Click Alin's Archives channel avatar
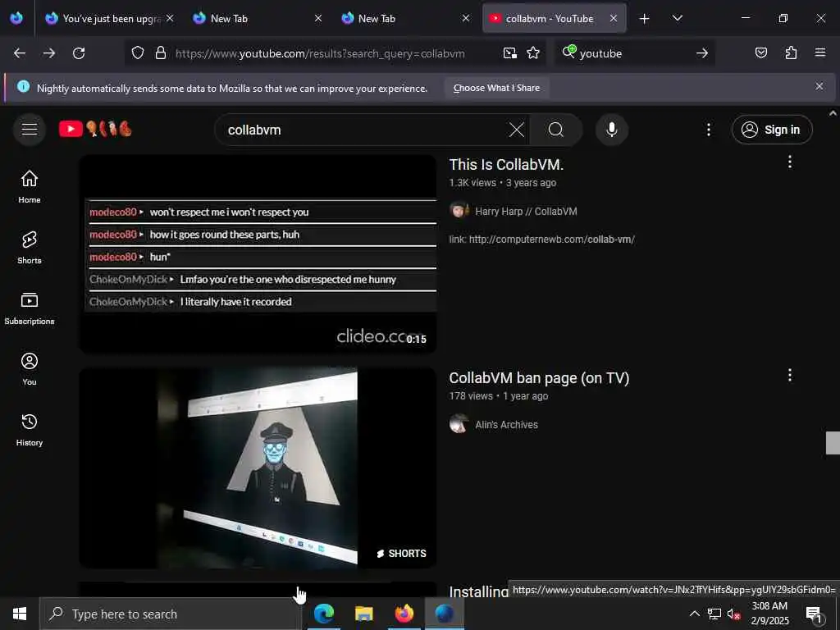 [x=459, y=424]
